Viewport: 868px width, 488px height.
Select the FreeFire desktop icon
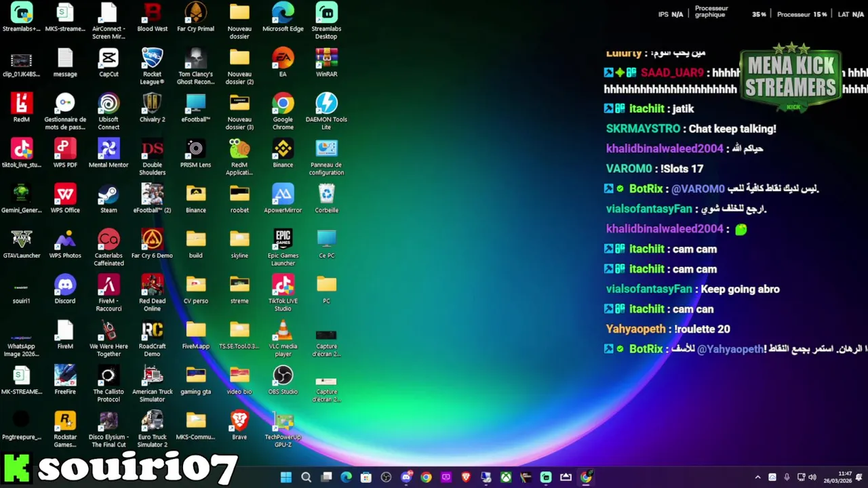tap(65, 381)
